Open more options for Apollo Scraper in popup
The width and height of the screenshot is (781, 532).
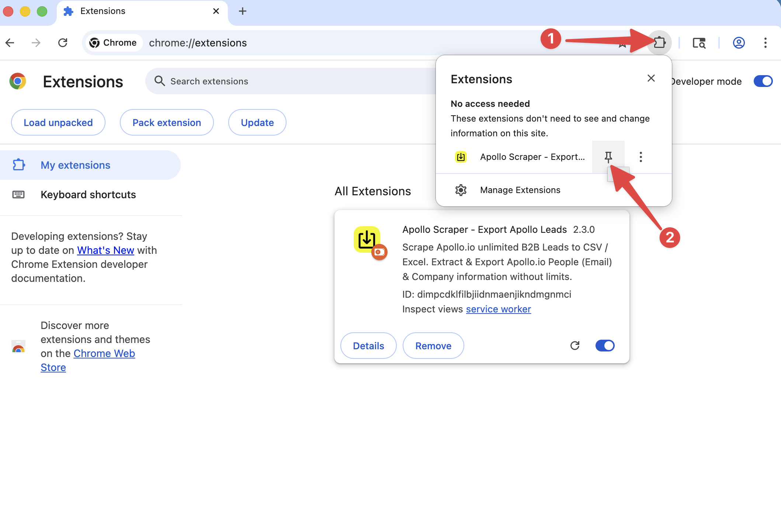click(641, 157)
